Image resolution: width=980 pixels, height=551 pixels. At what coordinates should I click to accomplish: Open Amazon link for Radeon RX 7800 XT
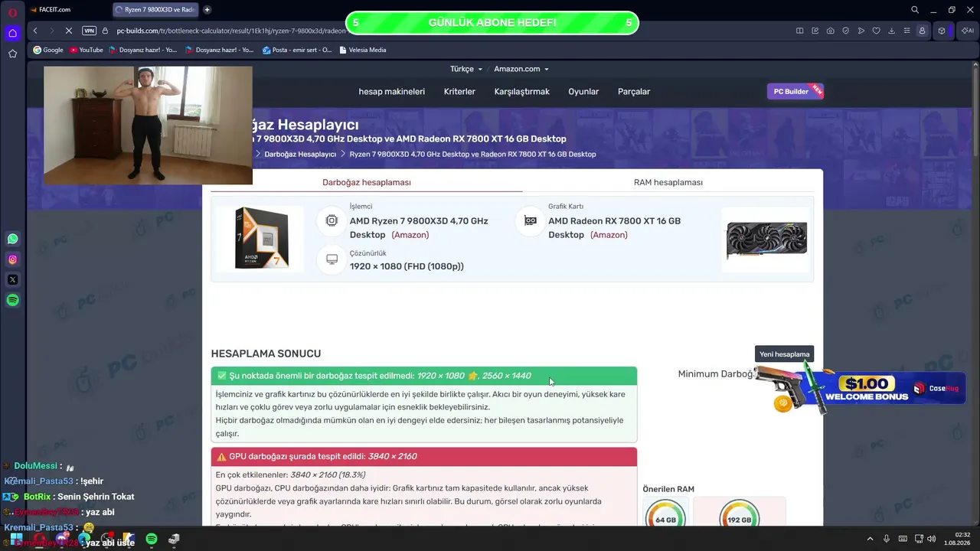click(609, 235)
